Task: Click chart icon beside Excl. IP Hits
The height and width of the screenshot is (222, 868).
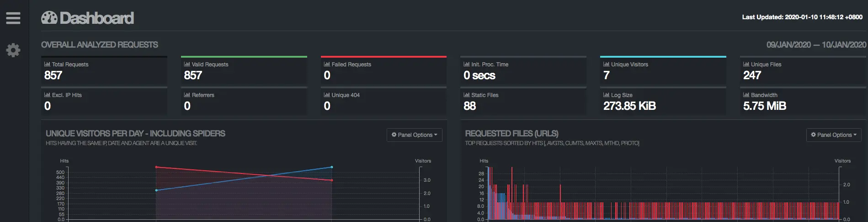Action: [47, 95]
